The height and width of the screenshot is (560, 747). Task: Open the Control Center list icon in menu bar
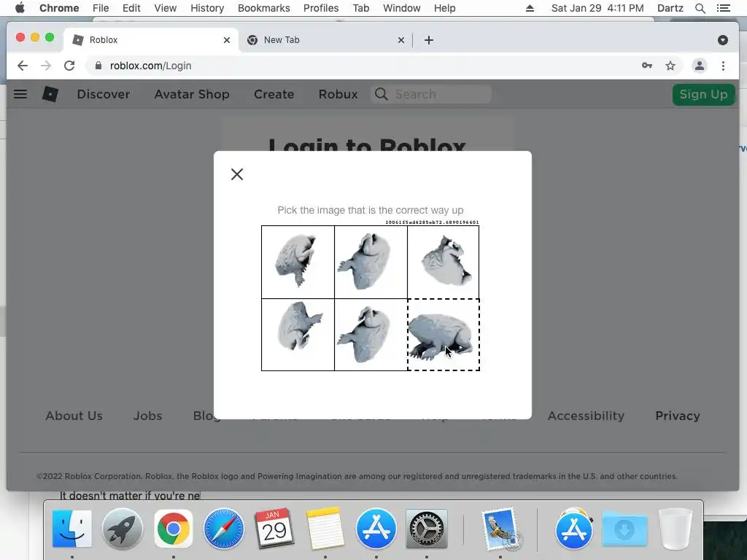[723, 8]
